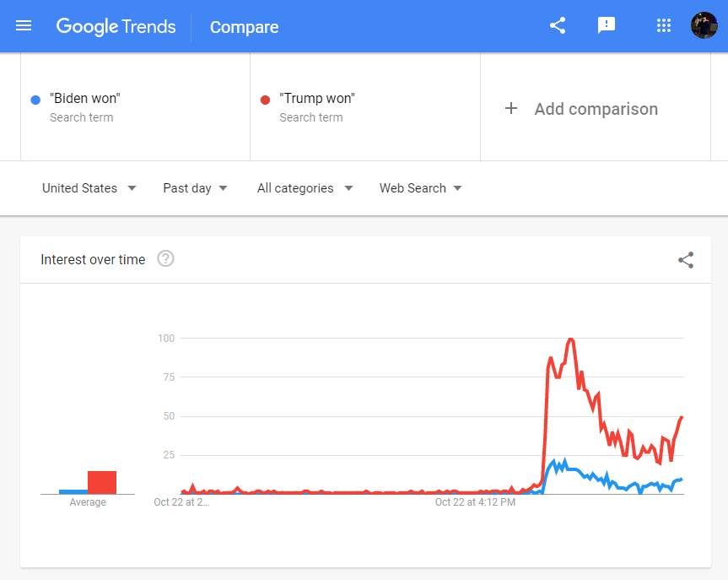
Task: Open the All categories dropdown
Action: (305, 188)
